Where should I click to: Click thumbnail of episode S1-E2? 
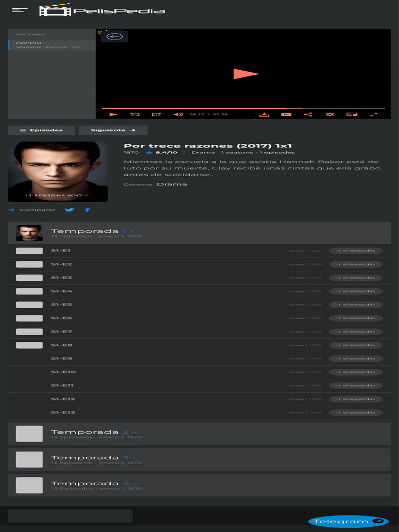(30, 264)
